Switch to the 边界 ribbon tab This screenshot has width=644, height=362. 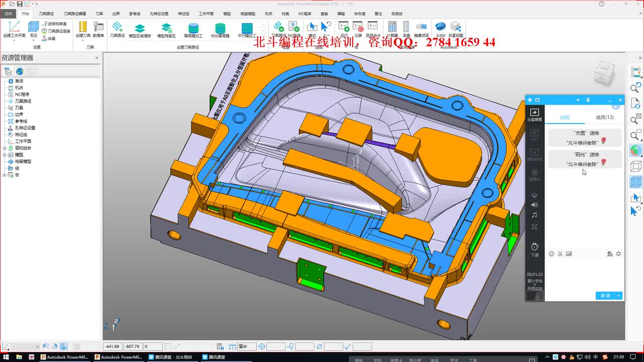tap(116, 14)
